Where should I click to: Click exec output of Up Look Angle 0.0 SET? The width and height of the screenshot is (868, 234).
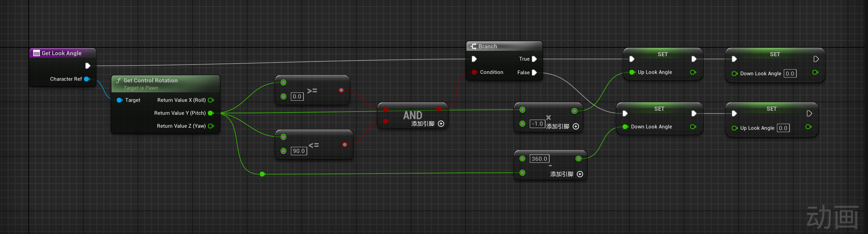[809, 113]
